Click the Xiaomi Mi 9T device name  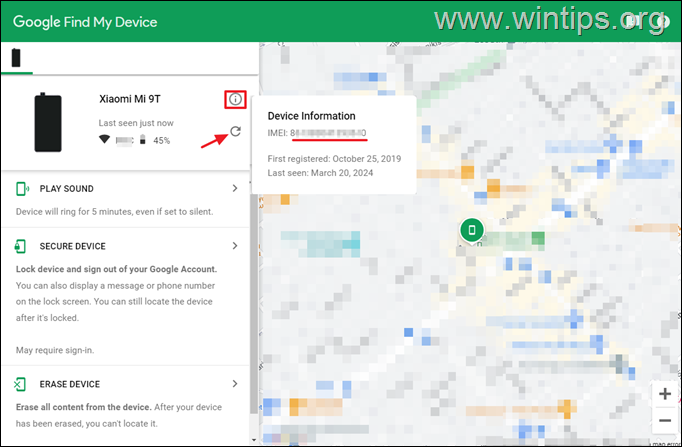tap(130, 99)
